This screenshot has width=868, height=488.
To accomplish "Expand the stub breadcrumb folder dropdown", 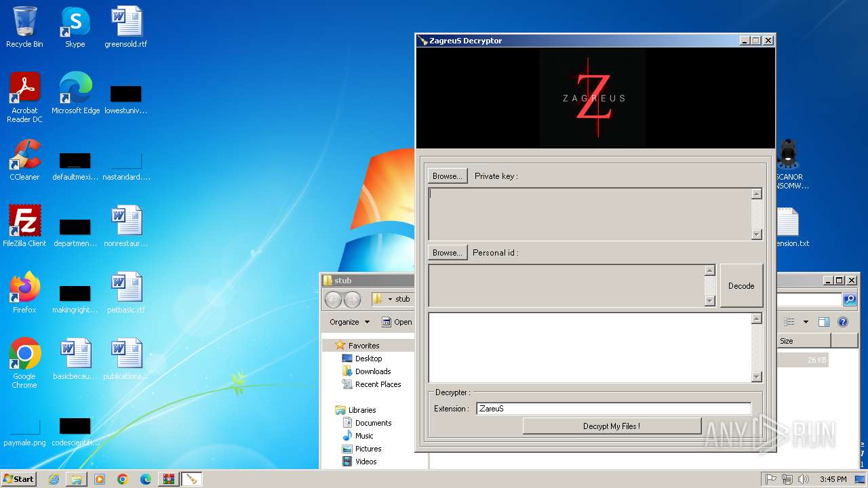I will pyautogui.click(x=390, y=299).
